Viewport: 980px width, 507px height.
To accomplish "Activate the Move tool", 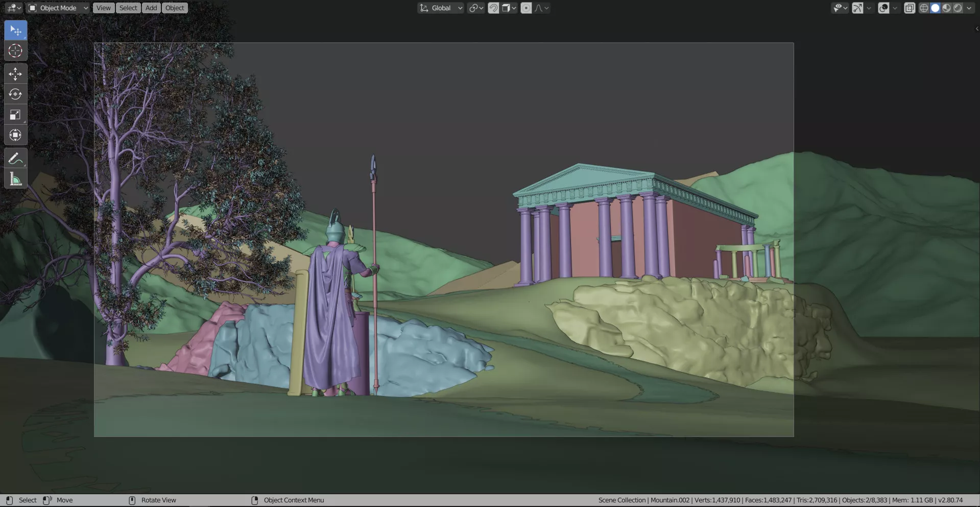I will point(15,74).
